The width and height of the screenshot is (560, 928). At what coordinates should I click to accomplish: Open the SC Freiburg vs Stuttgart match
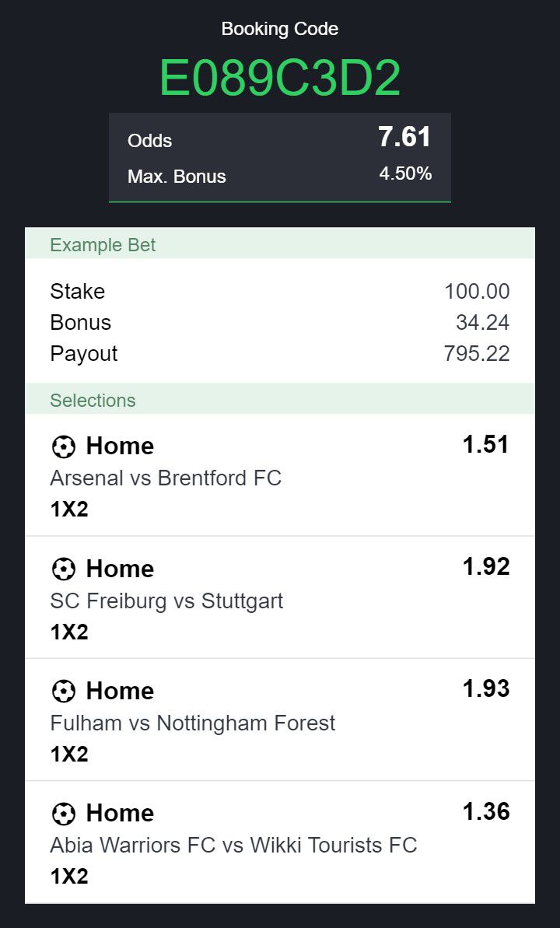click(166, 601)
